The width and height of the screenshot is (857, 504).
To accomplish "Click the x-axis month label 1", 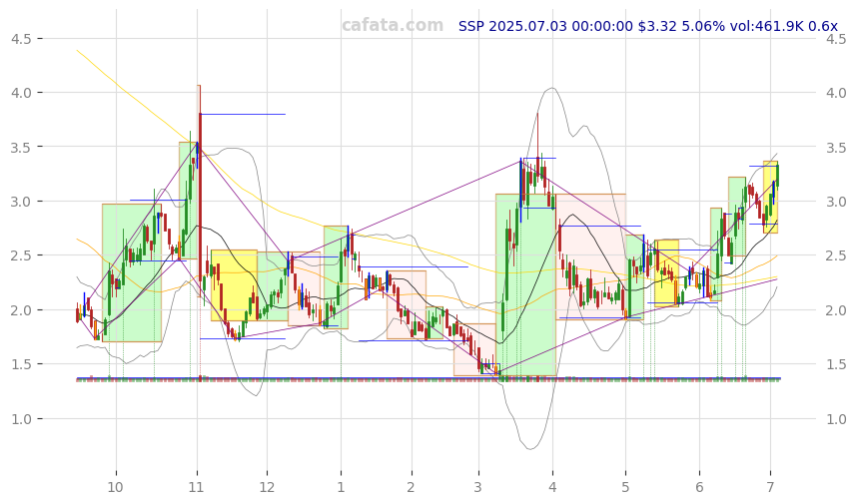I will pyautogui.click(x=341, y=487).
